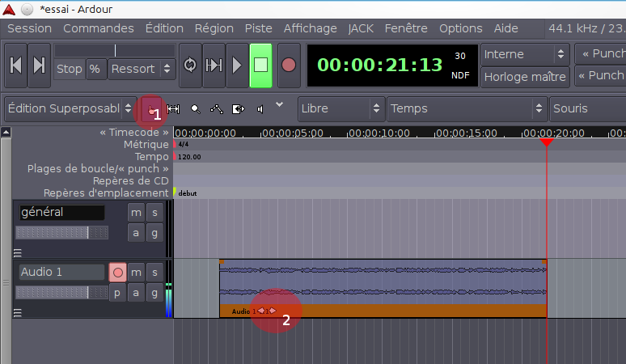Click the 4/4 meter marker
Viewport: 626px width, 364px height.
[181, 145]
